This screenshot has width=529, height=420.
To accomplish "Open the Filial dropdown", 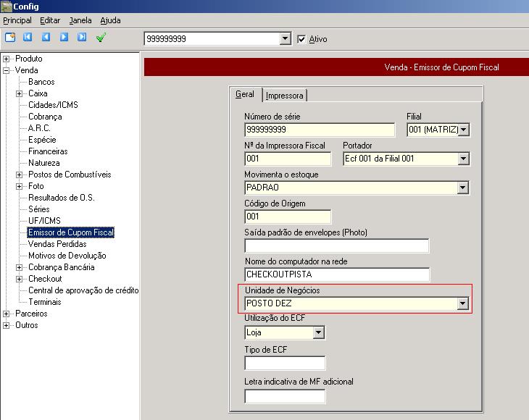I will pos(463,130).
